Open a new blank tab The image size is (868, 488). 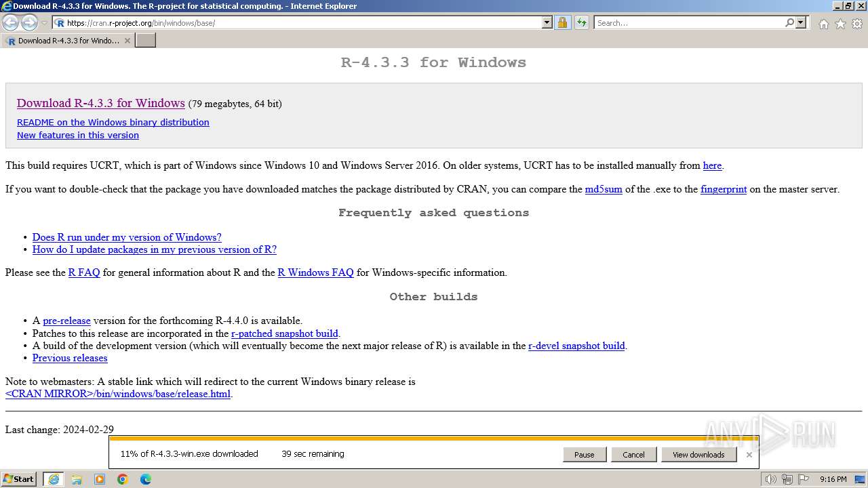click(x=146, y=41)
